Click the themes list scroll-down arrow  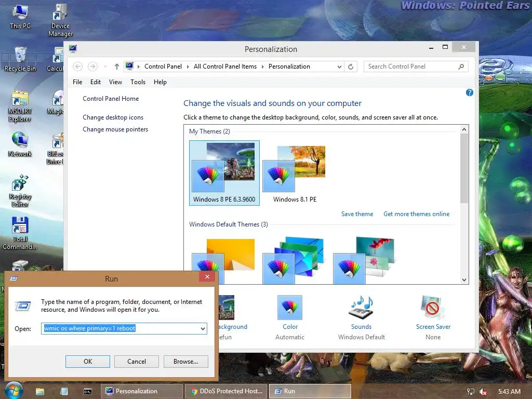[464, 280]
